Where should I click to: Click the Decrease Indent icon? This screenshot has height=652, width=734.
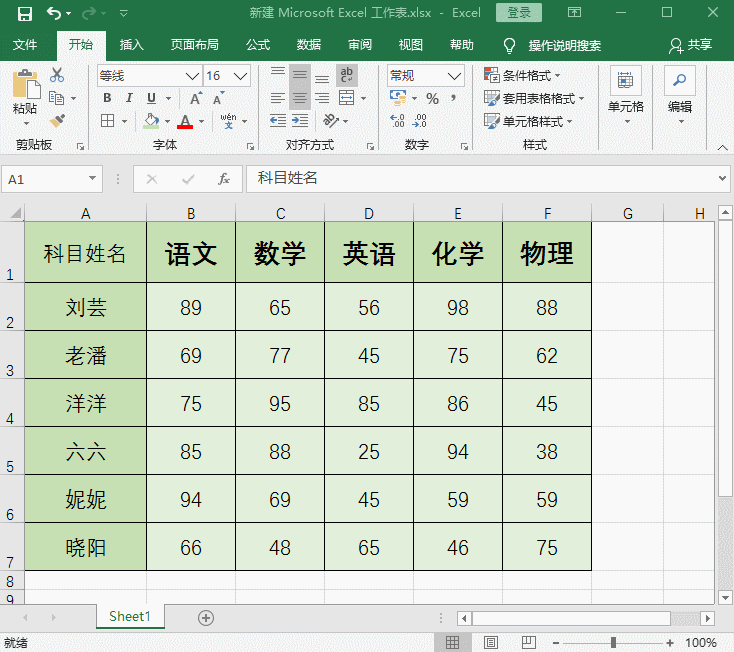(x=278, y=121)
